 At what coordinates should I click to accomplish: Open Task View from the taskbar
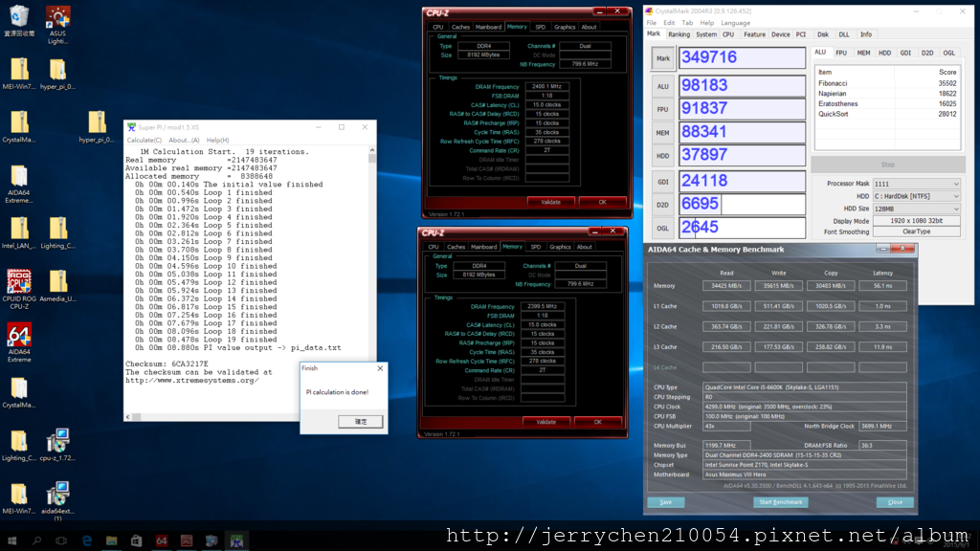click(x=61, y=541)
